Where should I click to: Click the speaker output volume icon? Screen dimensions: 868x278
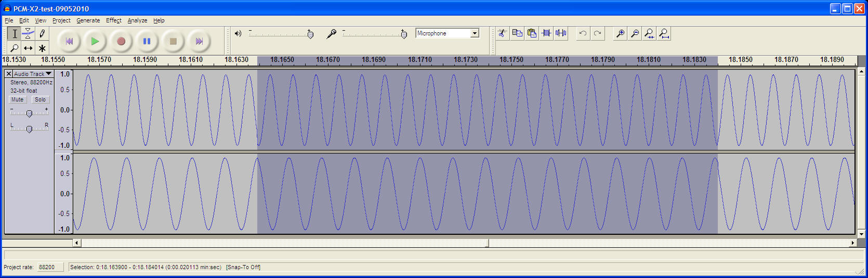pos(238,33)
